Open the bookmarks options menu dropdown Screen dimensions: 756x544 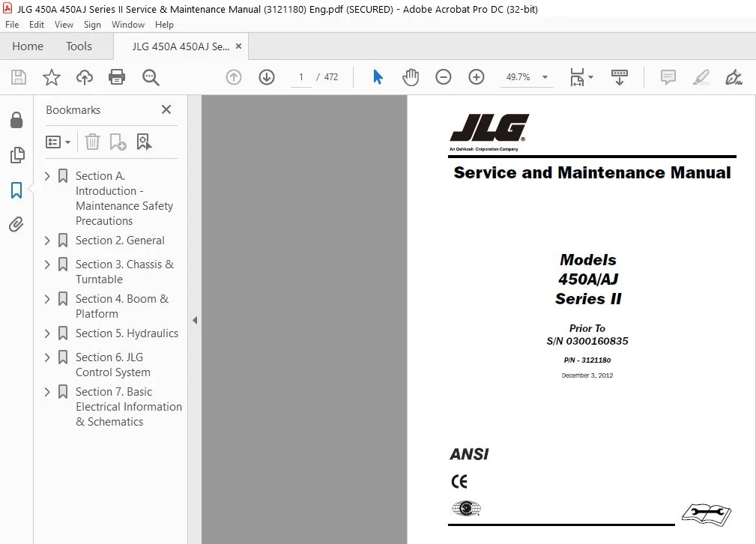tap(58, 142)
